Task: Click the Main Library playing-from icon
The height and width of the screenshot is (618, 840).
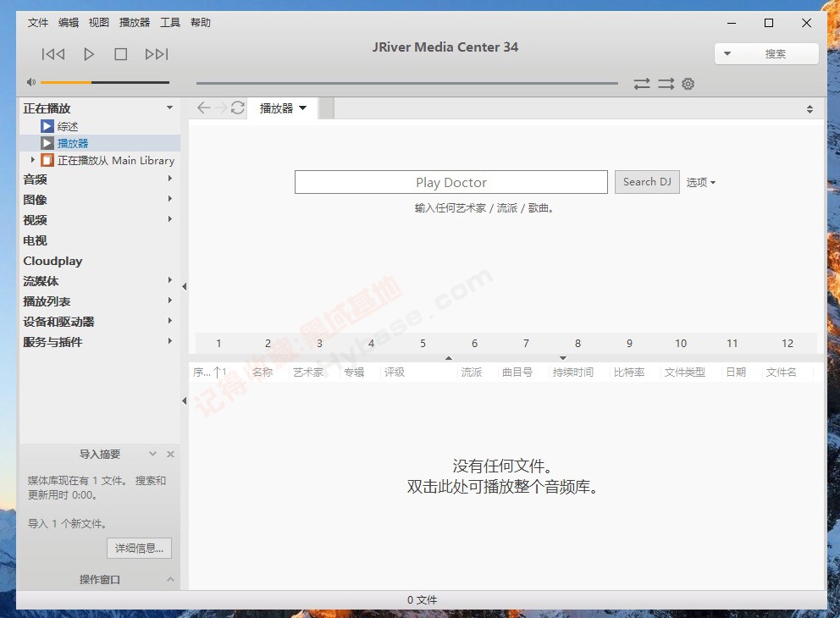Action: coord(47,160)
